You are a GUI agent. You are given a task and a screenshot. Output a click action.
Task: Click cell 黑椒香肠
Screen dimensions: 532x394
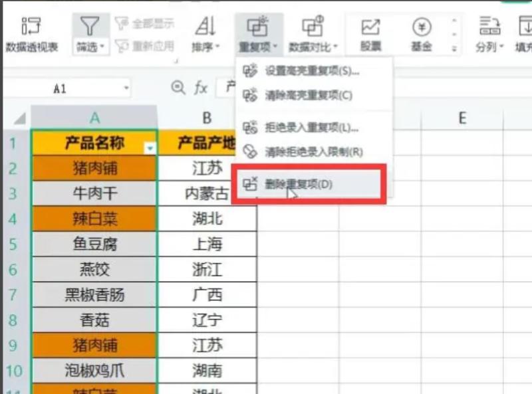click(x=94, y=294)
